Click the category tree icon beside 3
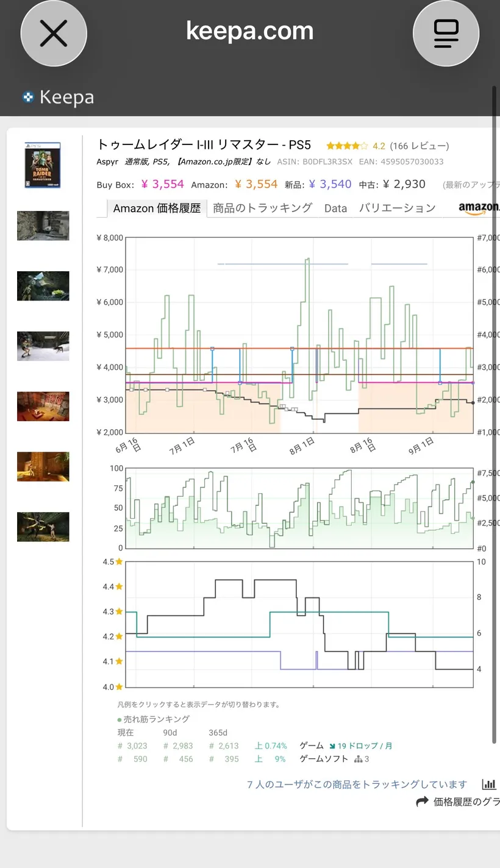 click(x=359, y=759)
